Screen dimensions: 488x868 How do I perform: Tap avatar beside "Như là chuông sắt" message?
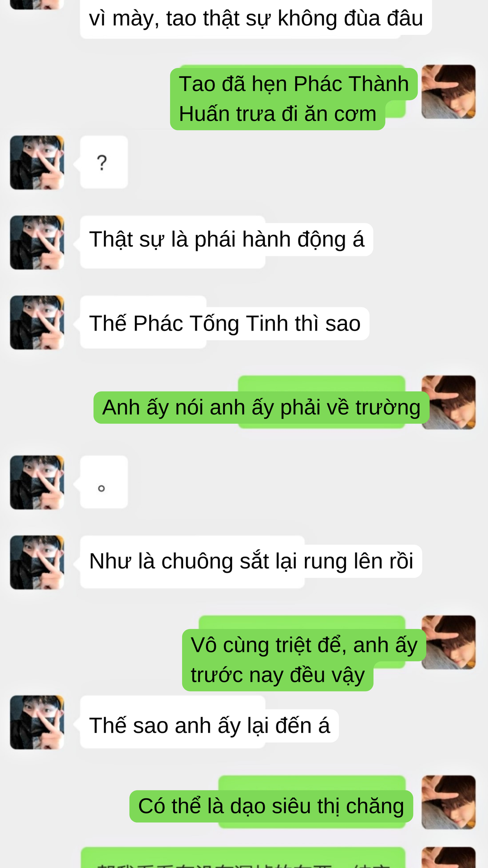tap(37, 562)
